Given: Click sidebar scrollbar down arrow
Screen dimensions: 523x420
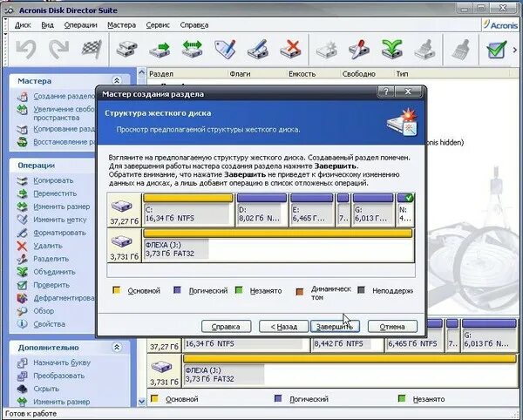Looking at the screenshot, I should tap(141, 402).
